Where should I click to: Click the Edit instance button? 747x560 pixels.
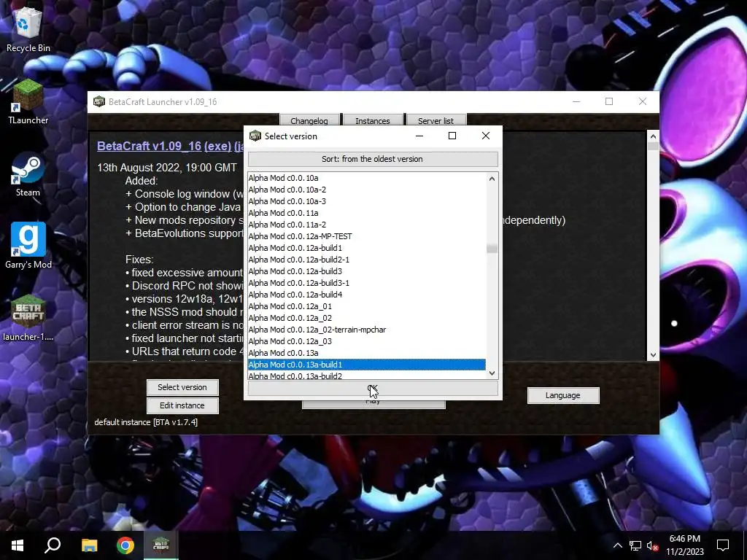pos(182,405)
